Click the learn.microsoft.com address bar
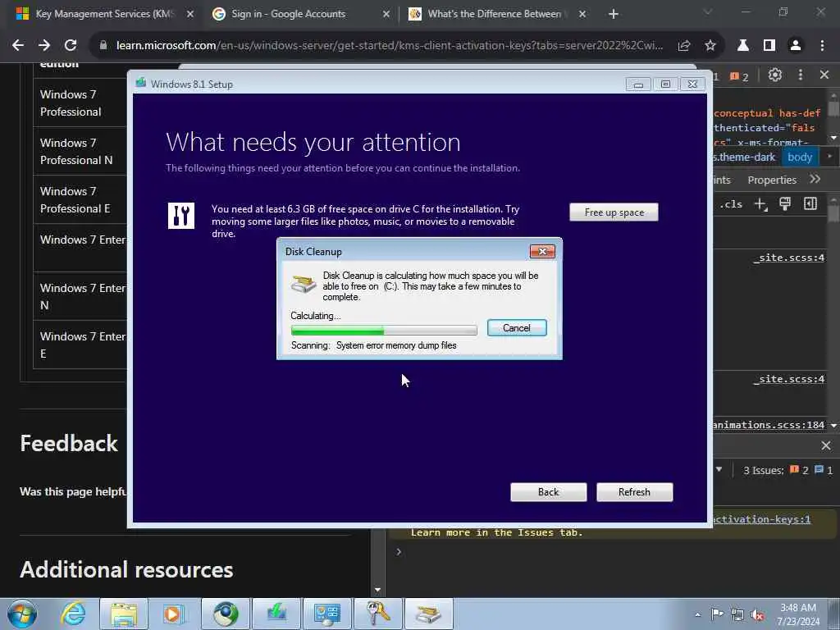The height and width of the screenshot is (630, 840). click(389, 46)
